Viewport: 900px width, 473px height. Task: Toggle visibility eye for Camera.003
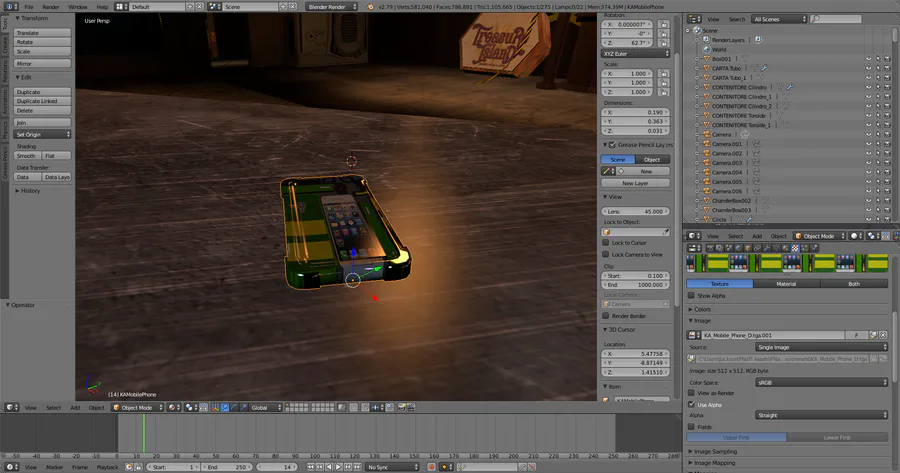[x=868, y=162]
